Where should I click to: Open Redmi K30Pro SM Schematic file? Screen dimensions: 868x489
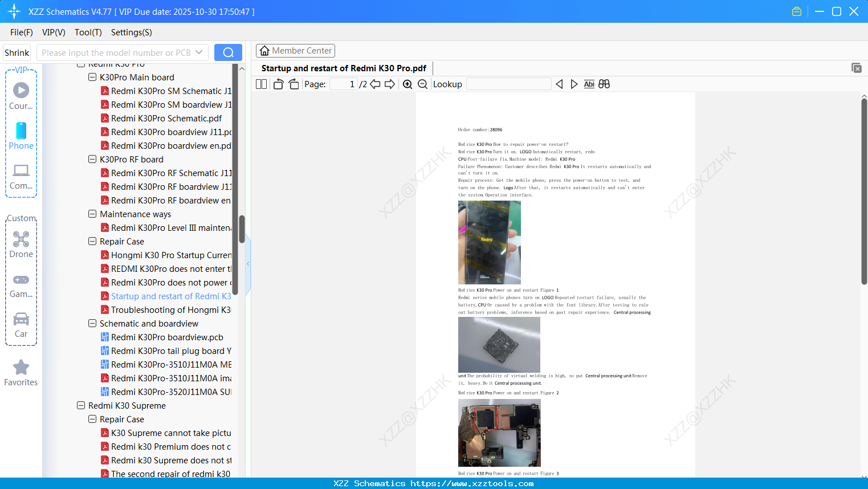pyautogui.click(x=171, y=91)
